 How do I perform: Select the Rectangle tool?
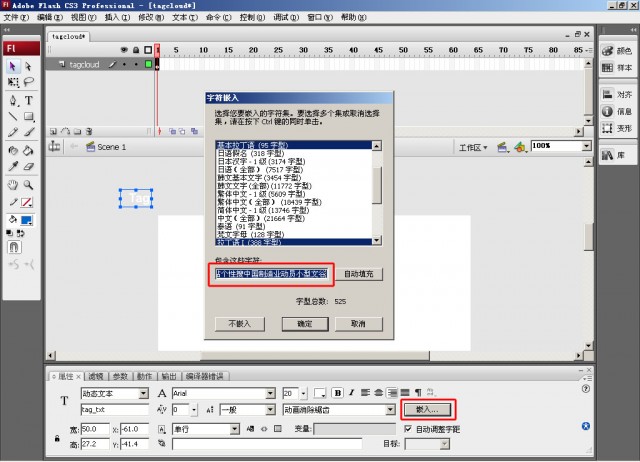point(28,116)
